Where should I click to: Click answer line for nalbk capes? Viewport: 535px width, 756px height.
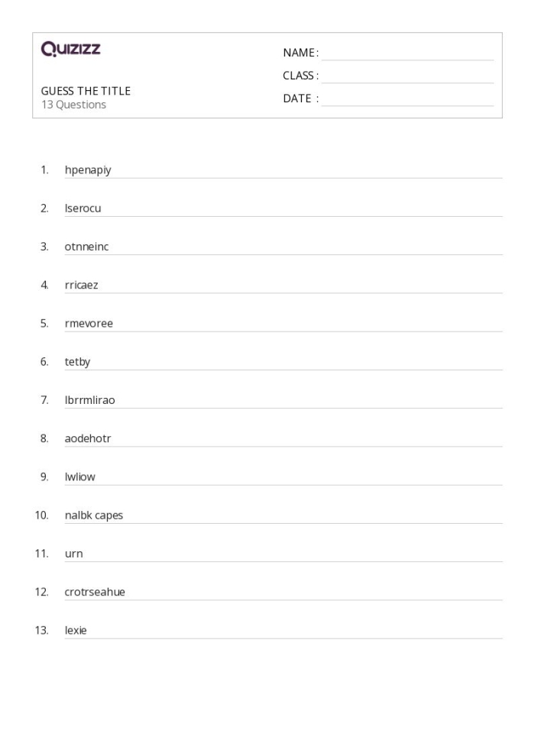pyautogui.click(x=284, y=523)
